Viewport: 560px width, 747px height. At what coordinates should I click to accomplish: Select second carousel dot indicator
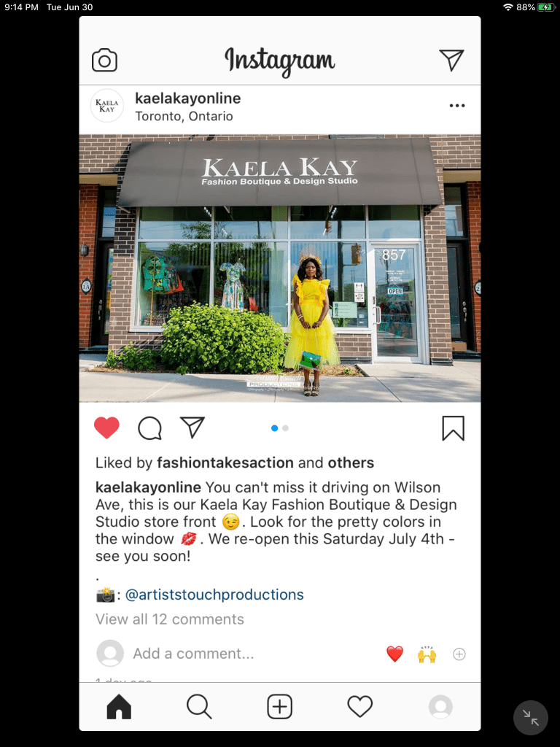(x=285, y=427)
